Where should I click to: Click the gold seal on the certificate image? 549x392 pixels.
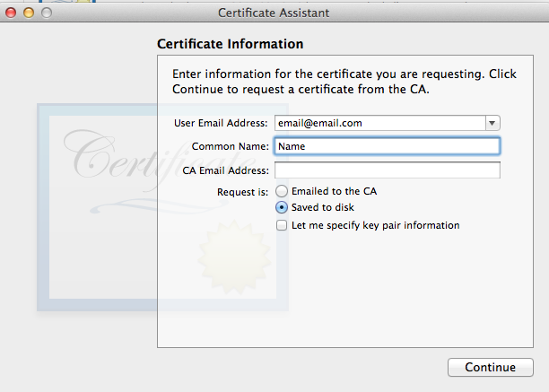pos(234,257)
